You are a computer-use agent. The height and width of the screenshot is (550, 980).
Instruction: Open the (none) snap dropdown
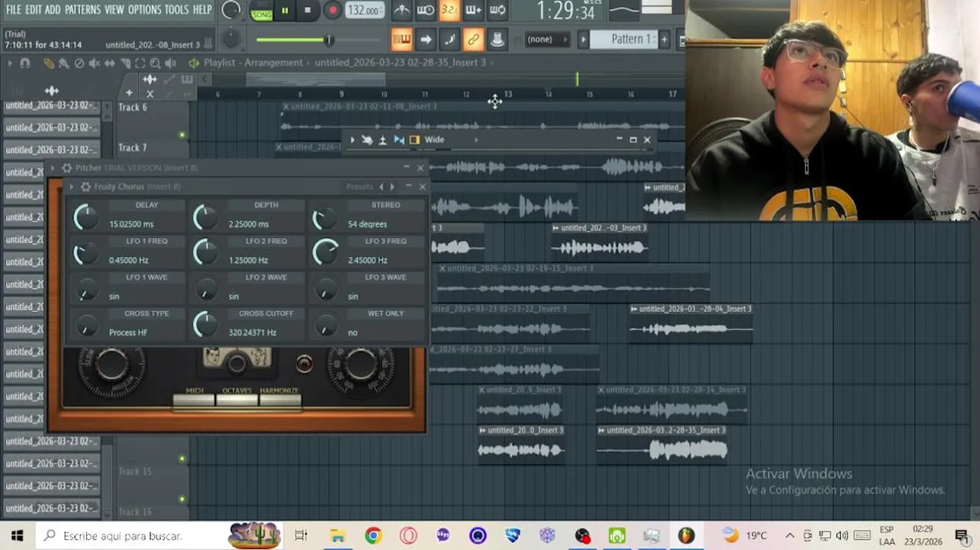point(548,39)
